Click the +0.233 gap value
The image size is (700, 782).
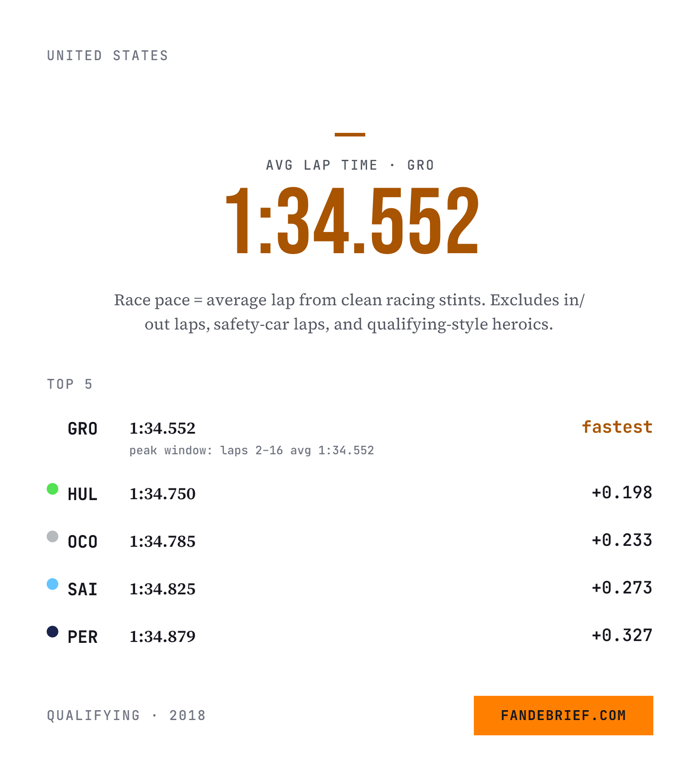[622, 540]
